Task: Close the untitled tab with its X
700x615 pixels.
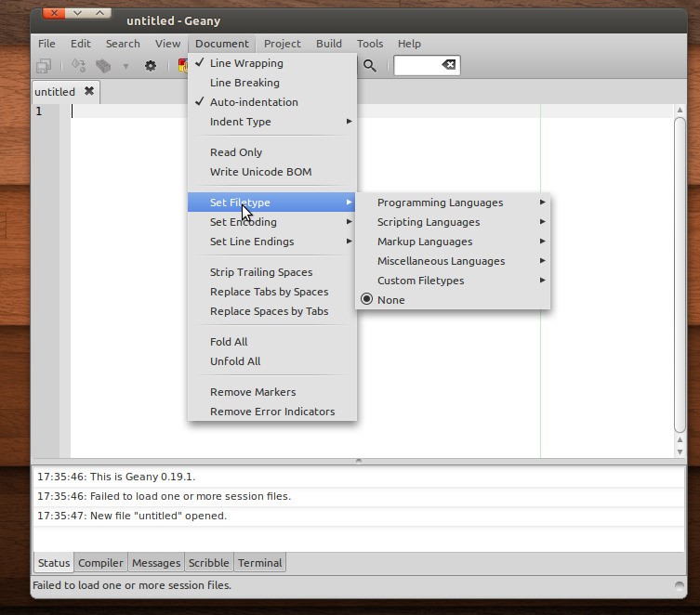Action: click(x=89, y=91)
